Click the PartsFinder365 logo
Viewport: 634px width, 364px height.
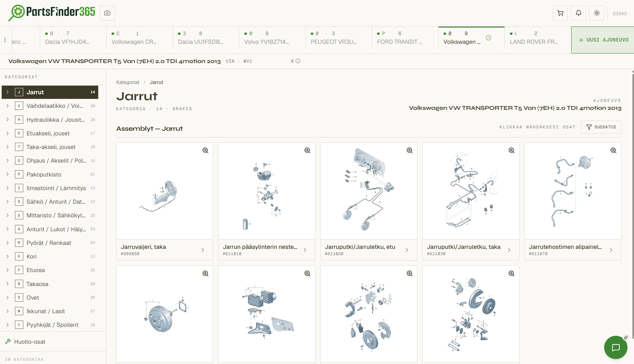tap(52, 13)
